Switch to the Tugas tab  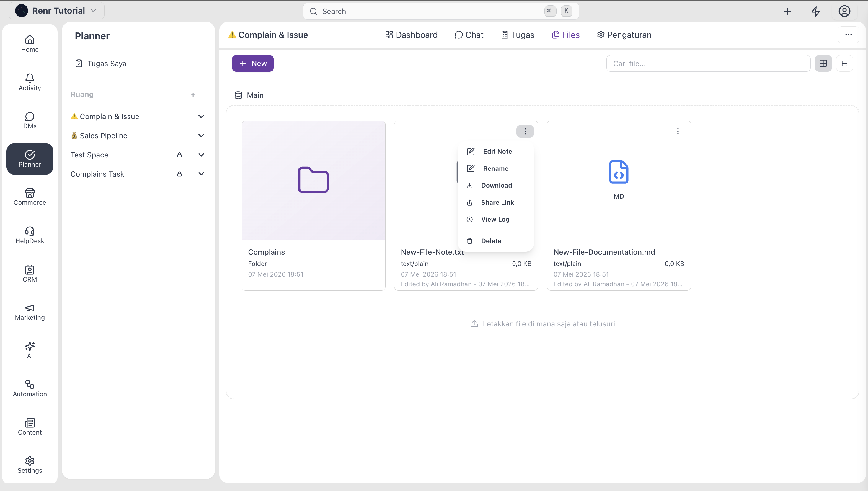(x=518, y=35)
